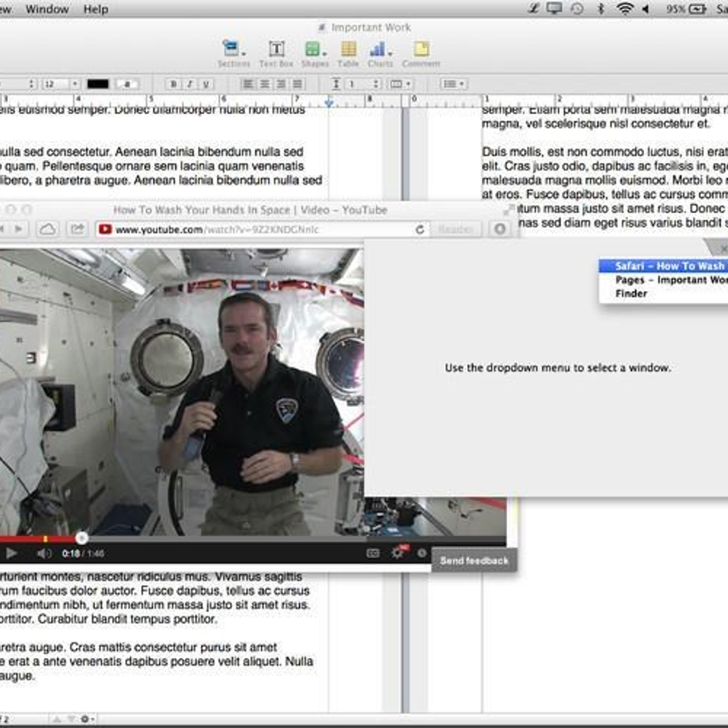The width and height of the screenshot is (728, 728).
Task: Click the Time Machine icon in the menu bar
Action: coord(577,9)
